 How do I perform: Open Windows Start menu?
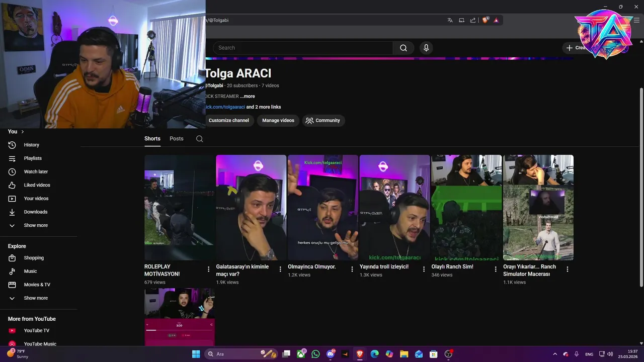196,354
